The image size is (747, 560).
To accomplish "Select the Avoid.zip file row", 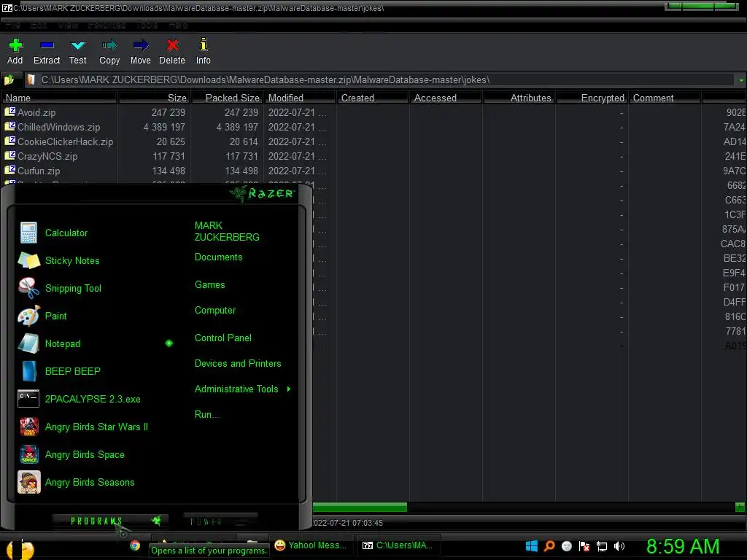I will tap(373, 112).
